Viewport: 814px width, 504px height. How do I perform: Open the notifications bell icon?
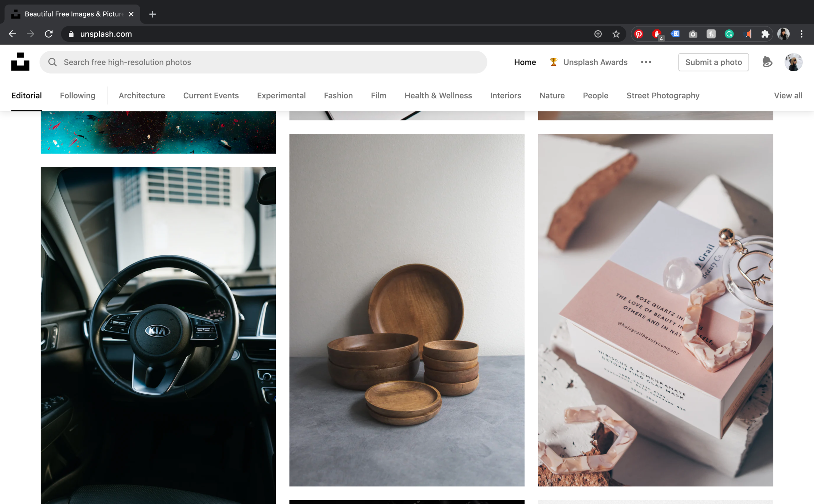(767, 62)
